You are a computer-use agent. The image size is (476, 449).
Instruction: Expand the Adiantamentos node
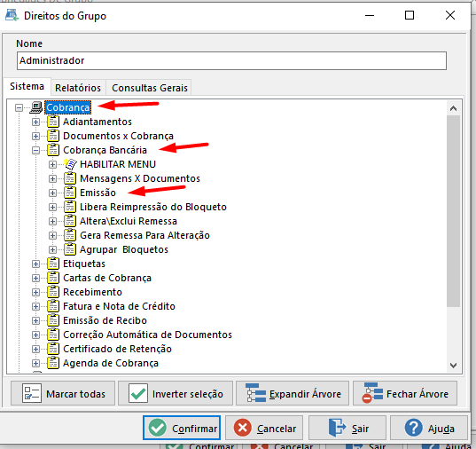35,122
